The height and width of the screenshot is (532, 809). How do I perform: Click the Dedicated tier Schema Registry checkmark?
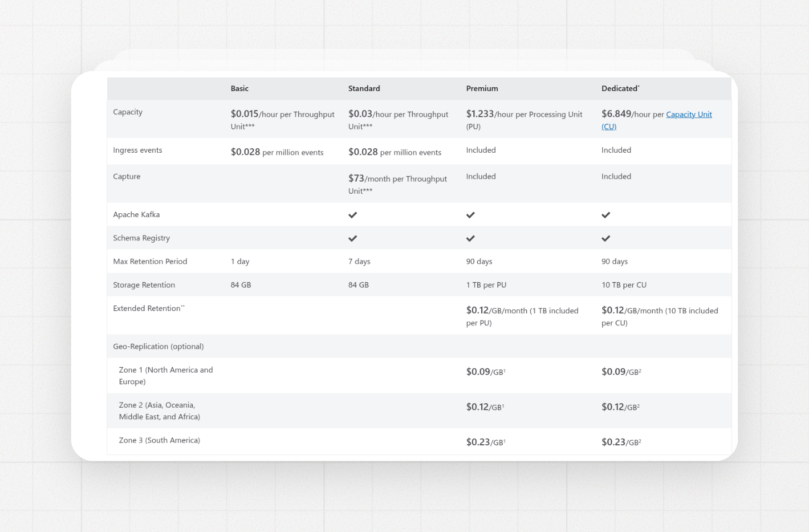point(606,238)
